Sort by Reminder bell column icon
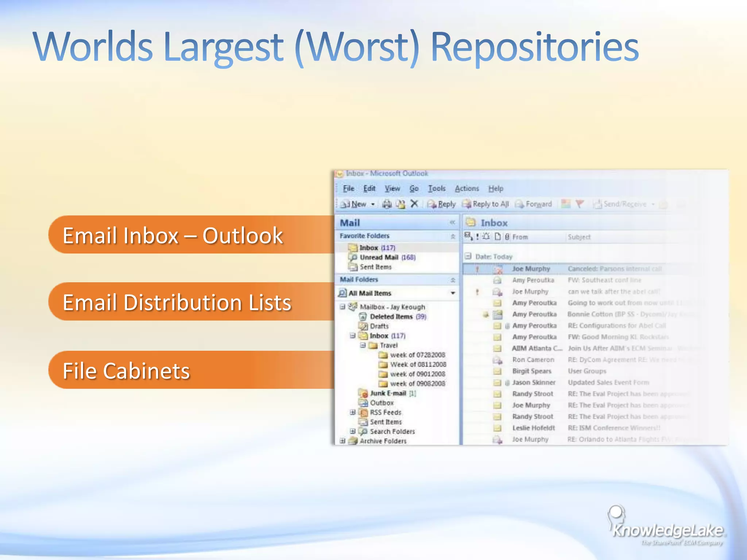747x560 pixels. [486, 237]
